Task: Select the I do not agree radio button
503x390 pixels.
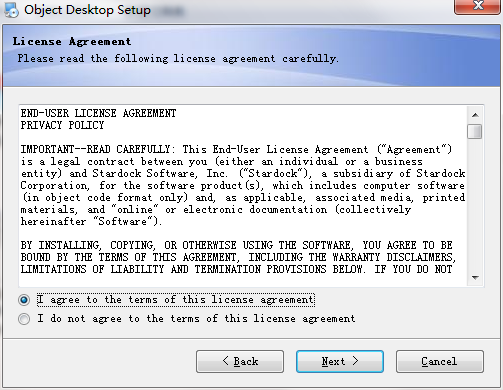Action: [x=24, y=319]
